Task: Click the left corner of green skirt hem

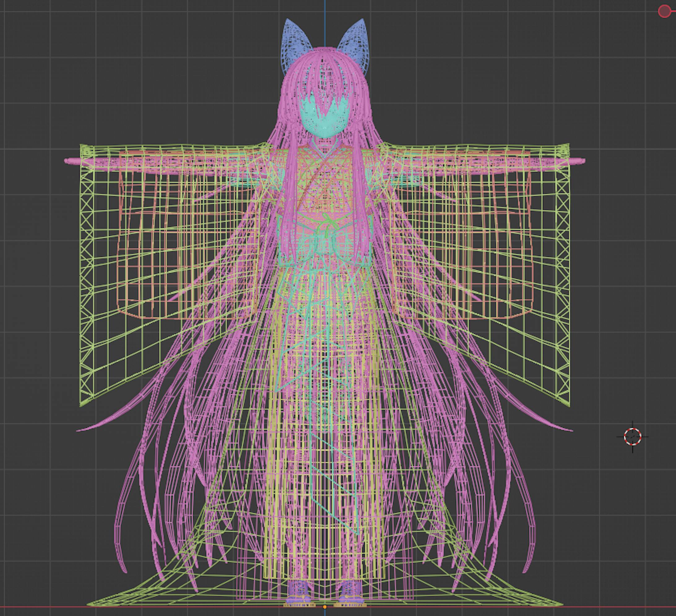Action: (x=90, y=605)
